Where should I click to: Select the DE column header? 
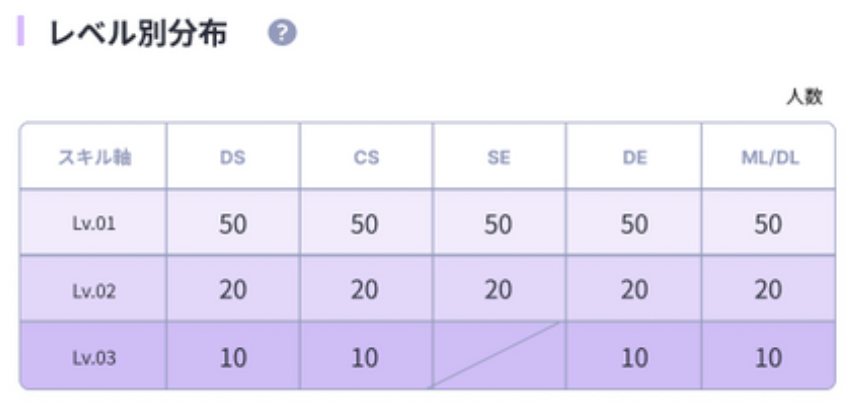(634, 157)
